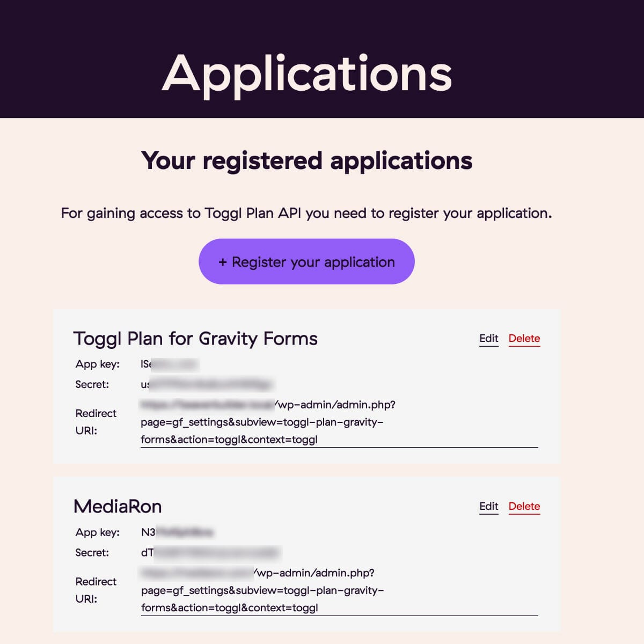This screenshot has height=644, width=644.
Task: Click the Applications page heading
Action: click(x=307, y=74)
